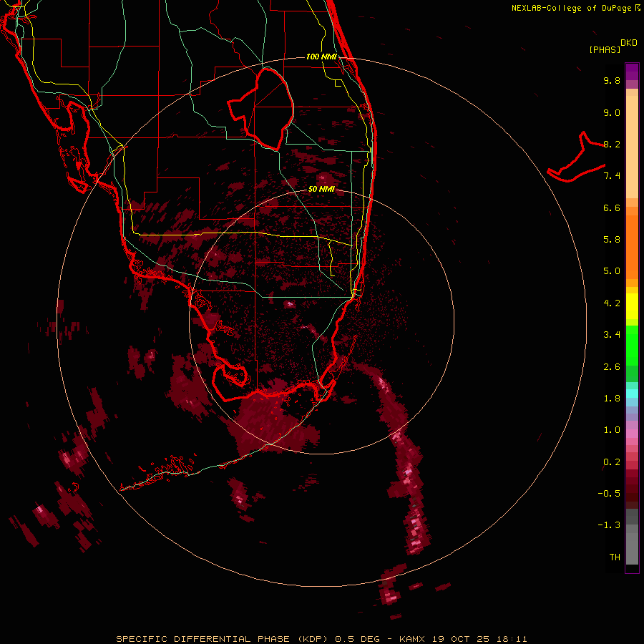Select the 1.0 scale label

[612, 430]
